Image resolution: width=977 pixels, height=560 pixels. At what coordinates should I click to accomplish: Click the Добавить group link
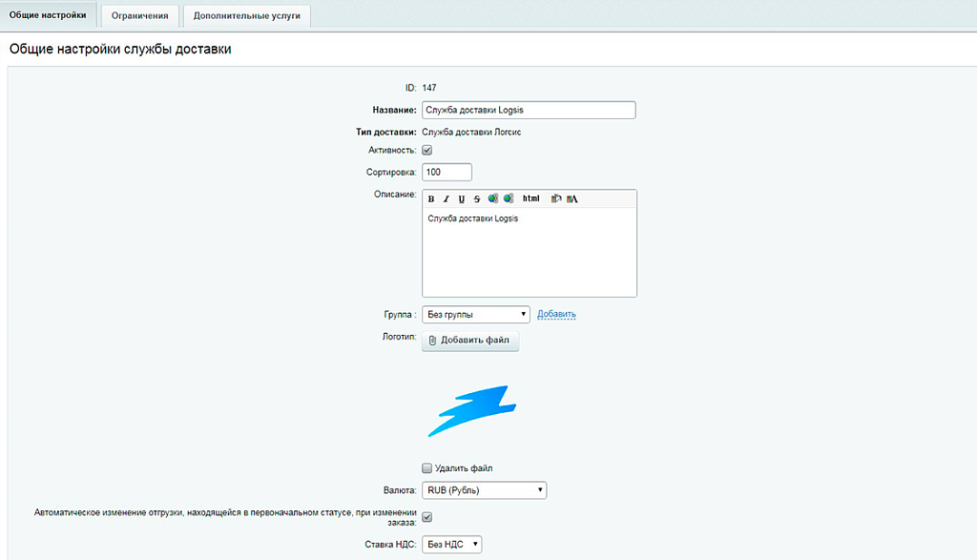(556, 314)
